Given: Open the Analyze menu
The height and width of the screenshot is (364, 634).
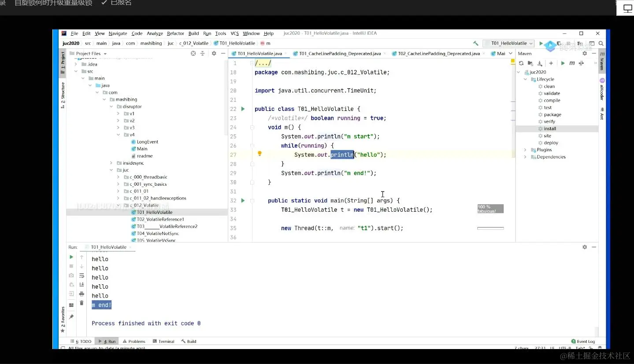Looking at the screenshot, I should click(155, 33).
